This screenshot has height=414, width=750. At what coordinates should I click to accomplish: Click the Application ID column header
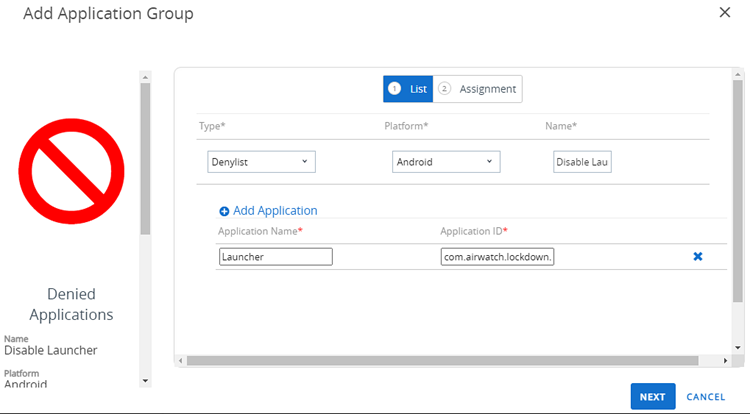click(474, 231)
